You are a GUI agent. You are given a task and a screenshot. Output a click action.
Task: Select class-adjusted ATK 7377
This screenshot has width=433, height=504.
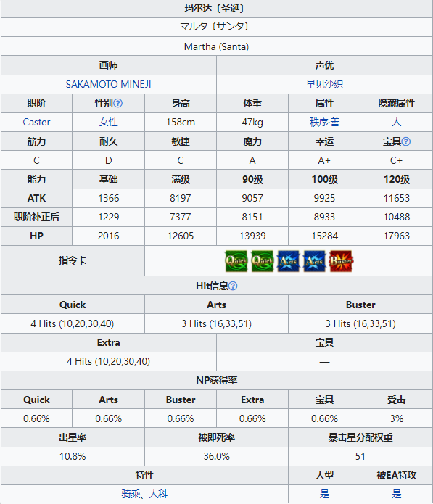[181, 217]
